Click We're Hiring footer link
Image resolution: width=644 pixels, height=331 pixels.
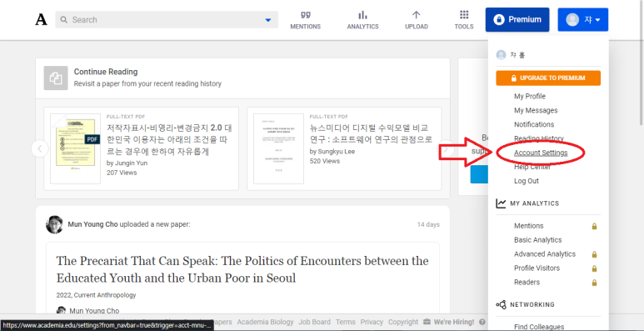tap(448, 322)
